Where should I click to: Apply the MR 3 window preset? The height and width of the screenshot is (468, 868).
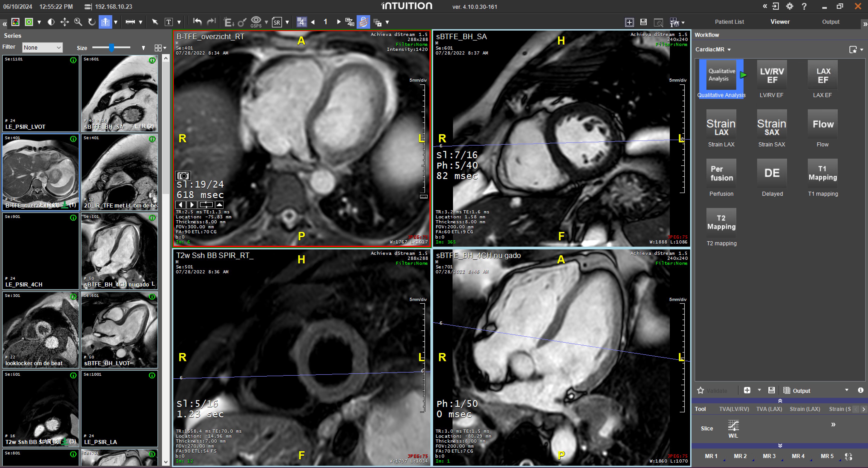(x=769, y=456)
